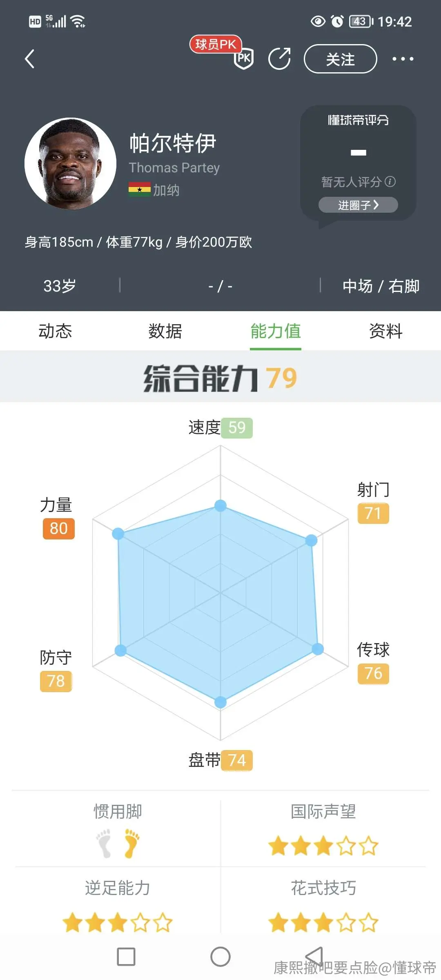The width and height of the screenshot is (441, 980).
Task: Tap Thomas Partey's profile photo
Action: [70, 163]
